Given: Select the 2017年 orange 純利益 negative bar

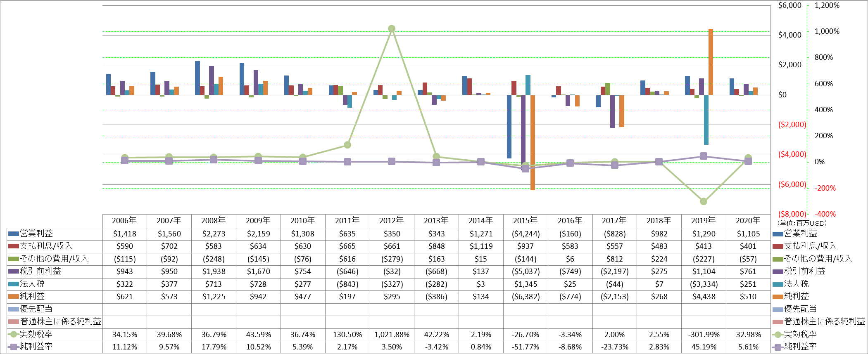Looking at the screenshot, I should pyautogui.click(x=621, y=111).
